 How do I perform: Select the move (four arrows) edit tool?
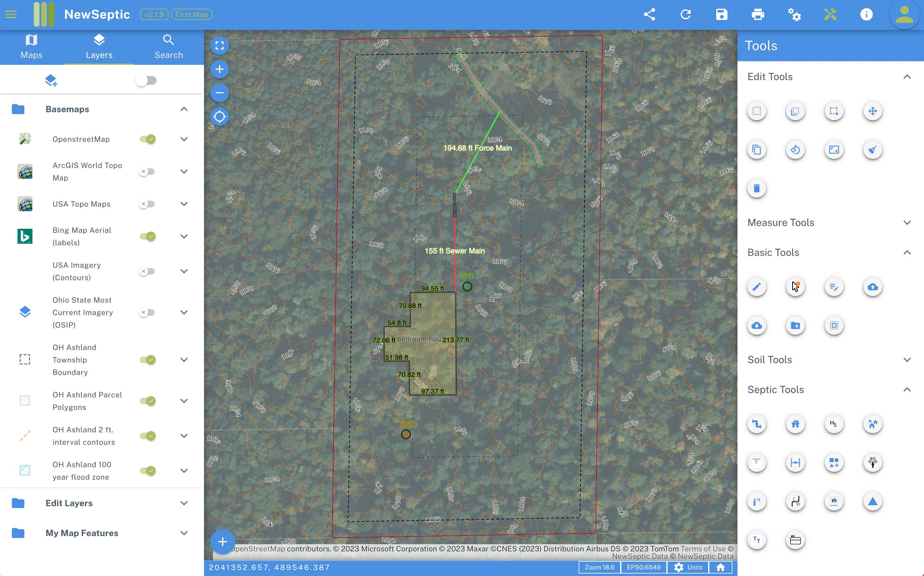click(873, 111)
